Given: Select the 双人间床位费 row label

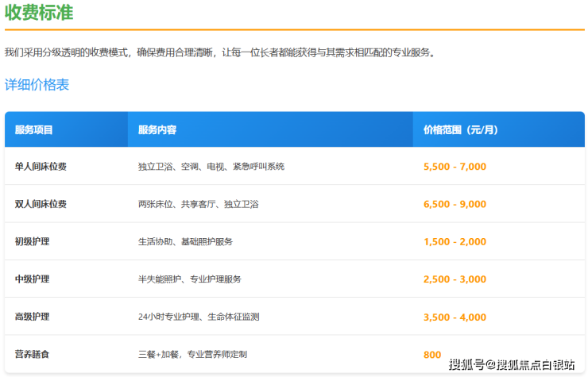Looking at the screenshot, I should (x=41, y=204).
